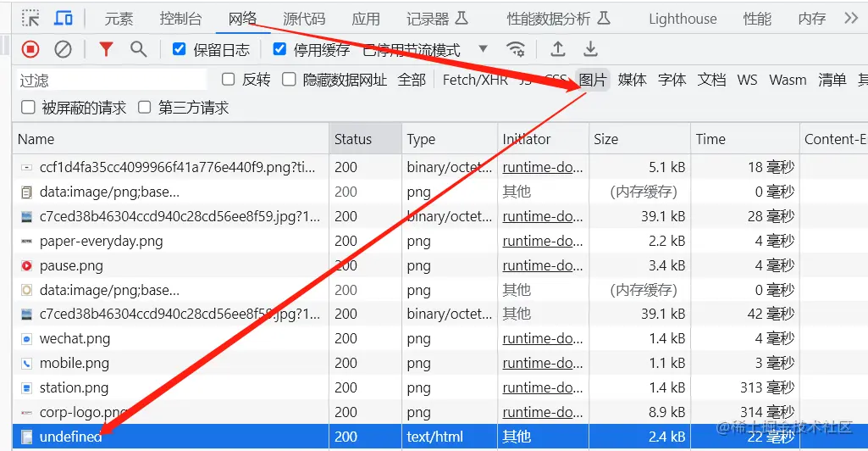The height and width of the screenshot is (451, 868).
Task: Select the paper-everyday.png request row
Action: [440, 241]
